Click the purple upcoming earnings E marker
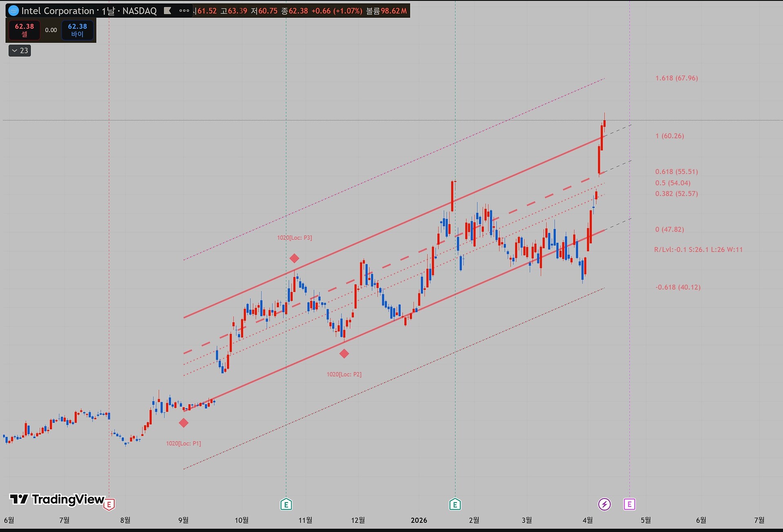 coord(629,505)
